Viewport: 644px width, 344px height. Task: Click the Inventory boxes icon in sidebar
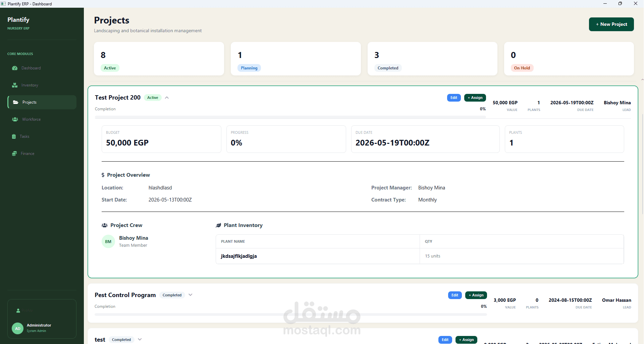tap(15, 85)
